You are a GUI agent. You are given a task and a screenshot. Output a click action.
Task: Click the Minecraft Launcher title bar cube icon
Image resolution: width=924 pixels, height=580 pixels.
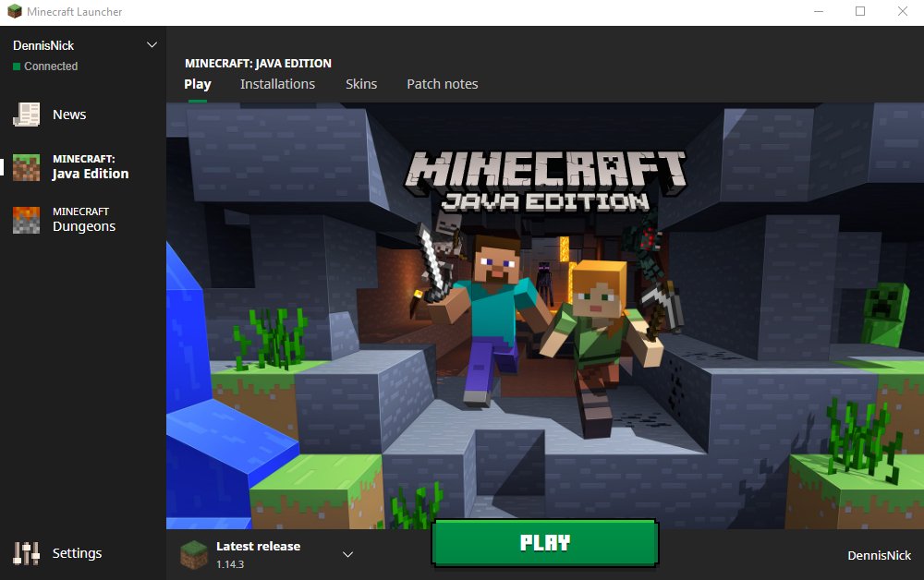[14, 11]
